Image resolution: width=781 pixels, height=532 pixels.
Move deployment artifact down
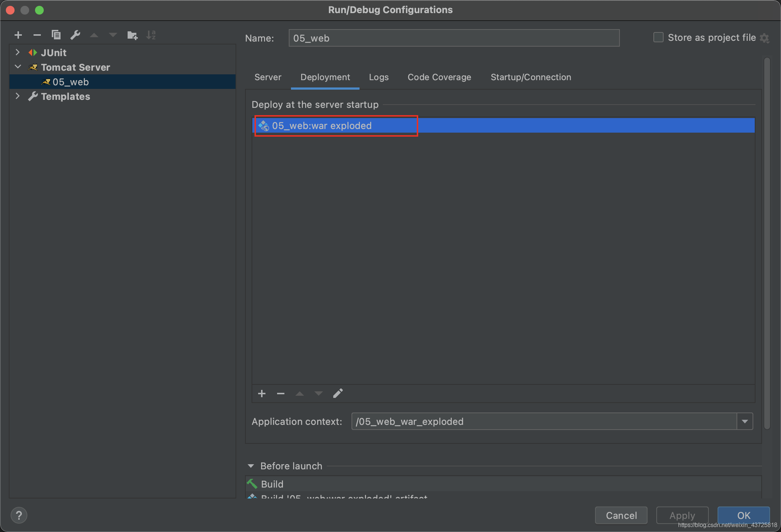click(319, 394)
